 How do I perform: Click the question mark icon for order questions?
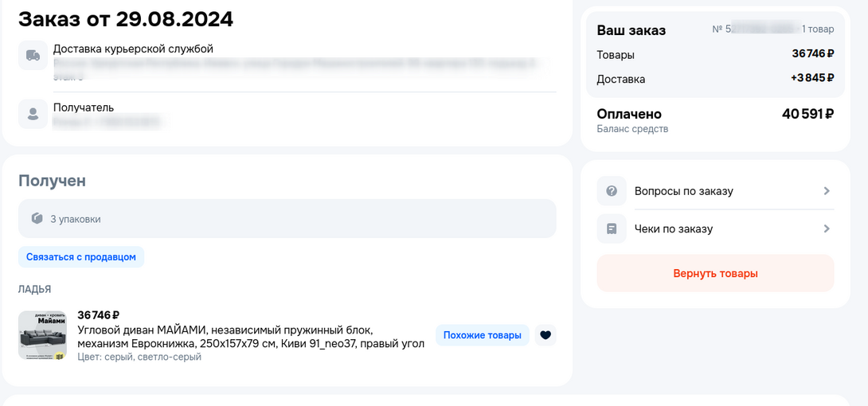(x=612, y=191)
